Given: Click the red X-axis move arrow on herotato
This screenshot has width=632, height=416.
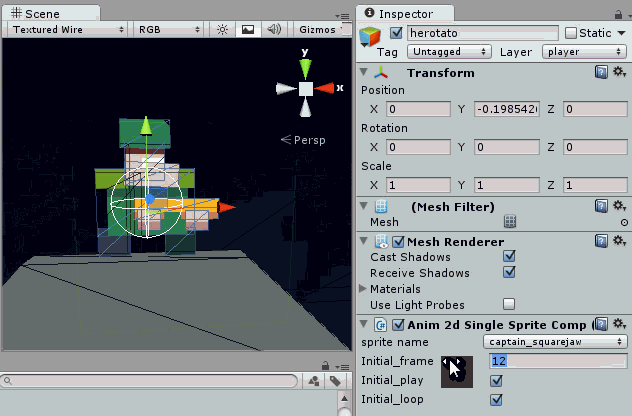Looking at the screenshot, I should [226, 207].
